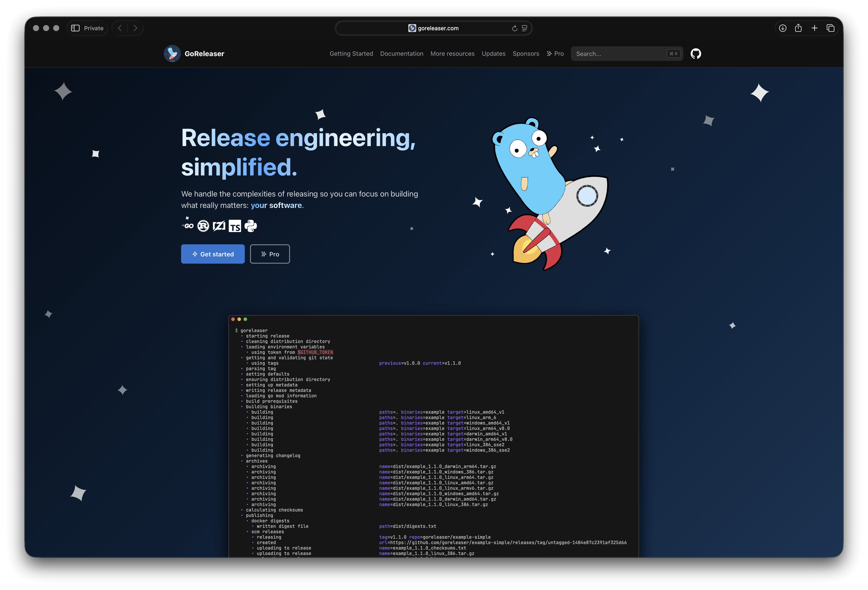Show tab overview icon
Screen dimensions: 868x590
(x=830, y=28)
